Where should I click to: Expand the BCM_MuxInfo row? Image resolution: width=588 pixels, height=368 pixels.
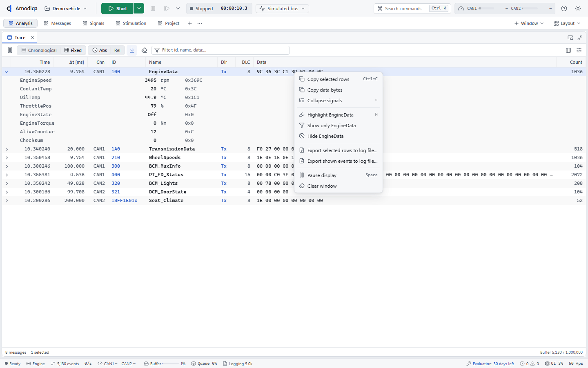(7, 166)
